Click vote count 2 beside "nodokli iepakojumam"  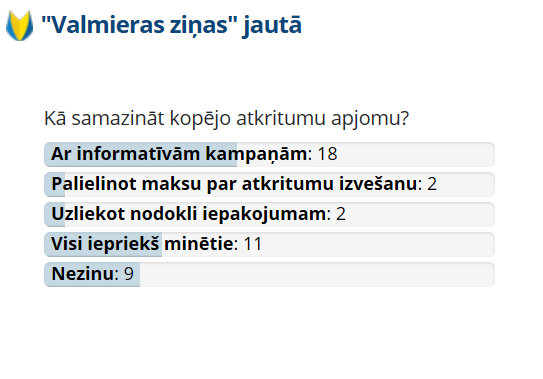(341, 214)
